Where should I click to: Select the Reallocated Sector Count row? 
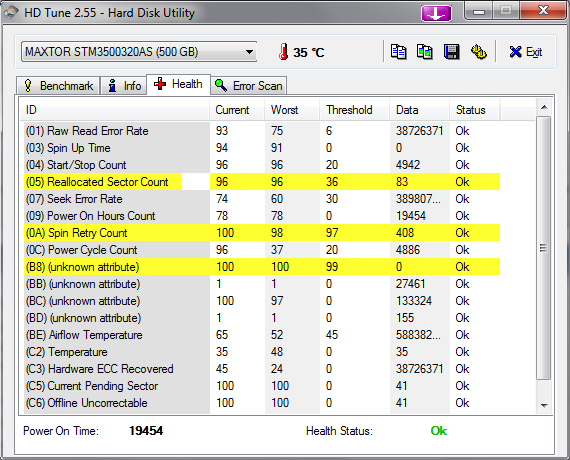point(262,182)
